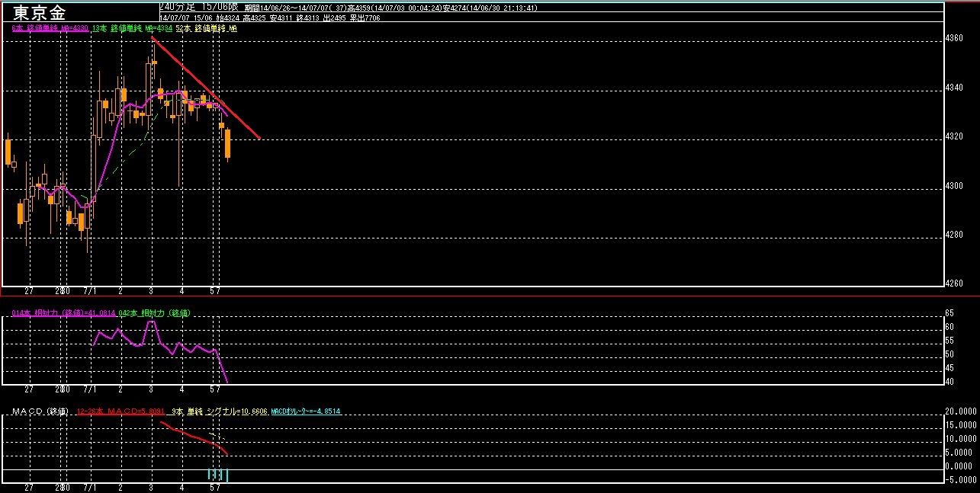This screenshot has height=493, width=980.
Task: Click the 累出7706 cumulative volume value
Action: click(365, 18)
